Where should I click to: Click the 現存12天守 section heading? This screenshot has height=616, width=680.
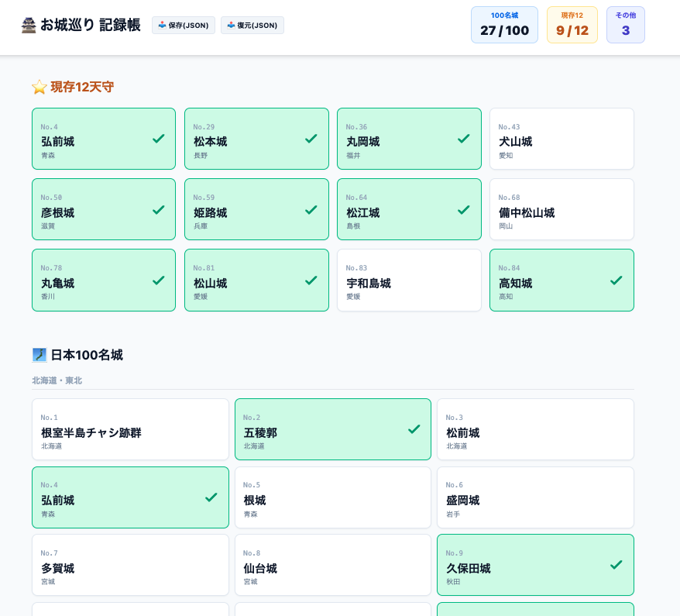click(x=82, y=88)
